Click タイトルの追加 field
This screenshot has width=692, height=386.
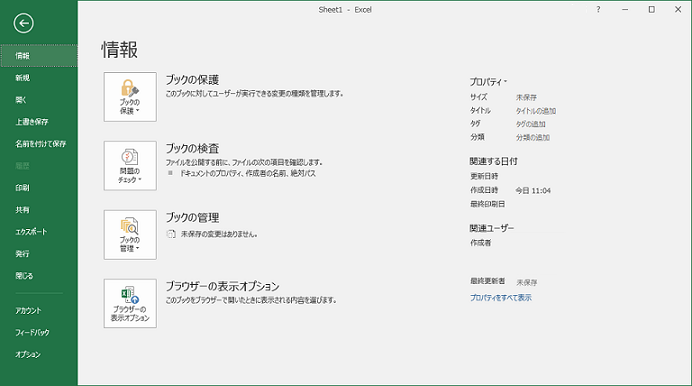pyautogui.click(x=536, y=111)
